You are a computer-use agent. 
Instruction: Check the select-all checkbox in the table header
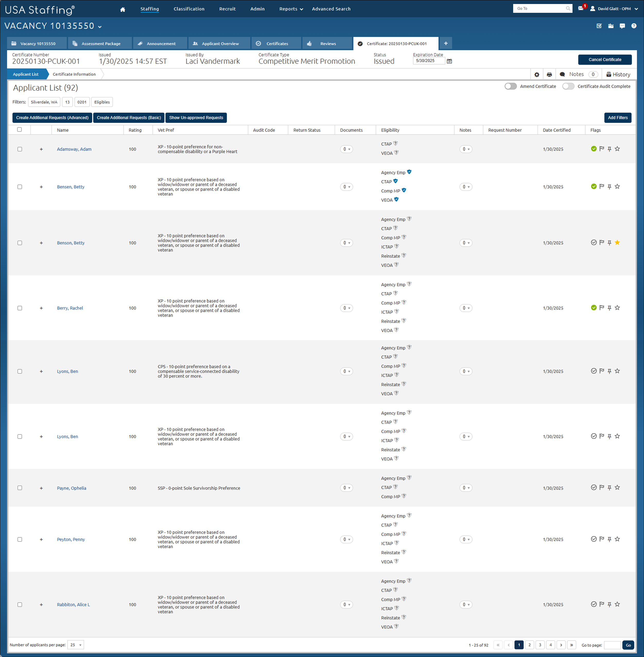point(20,130)
